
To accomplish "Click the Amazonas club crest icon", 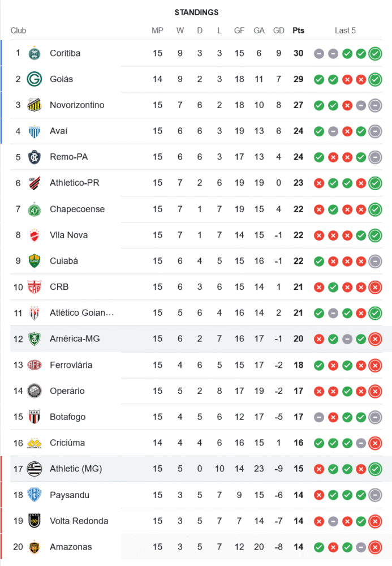I will click(35, 547).
